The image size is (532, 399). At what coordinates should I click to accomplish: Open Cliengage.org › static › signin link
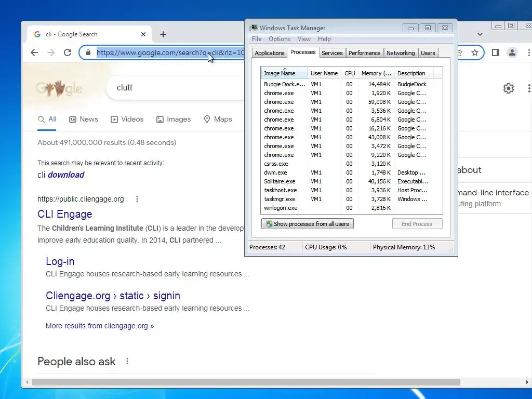tap(113, 296)
